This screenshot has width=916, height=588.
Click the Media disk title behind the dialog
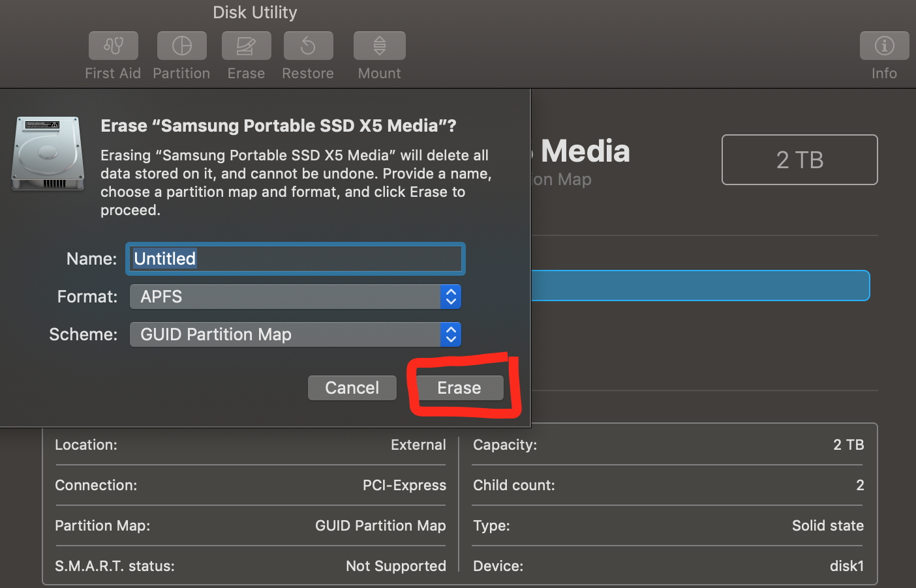[585, 151]
